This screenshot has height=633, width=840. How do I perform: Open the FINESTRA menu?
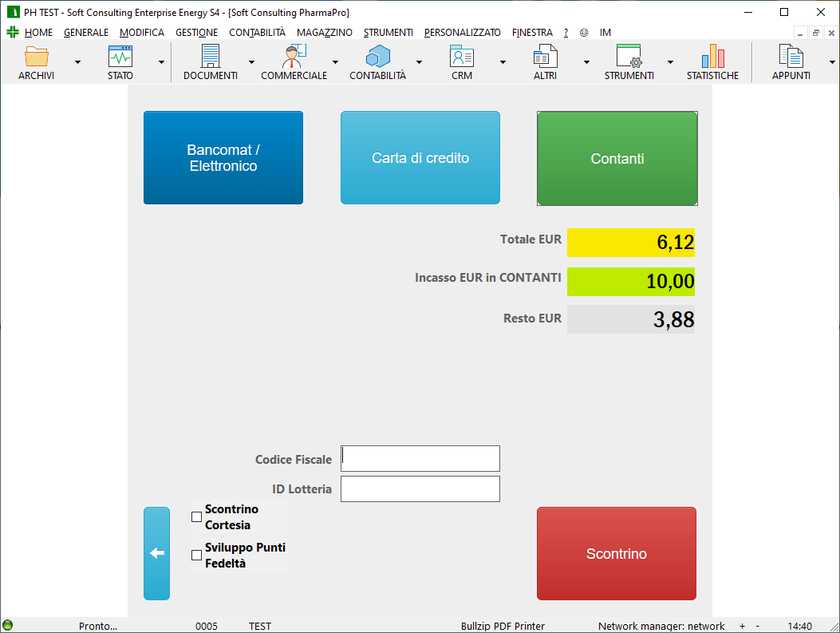[x=532, y=33]
